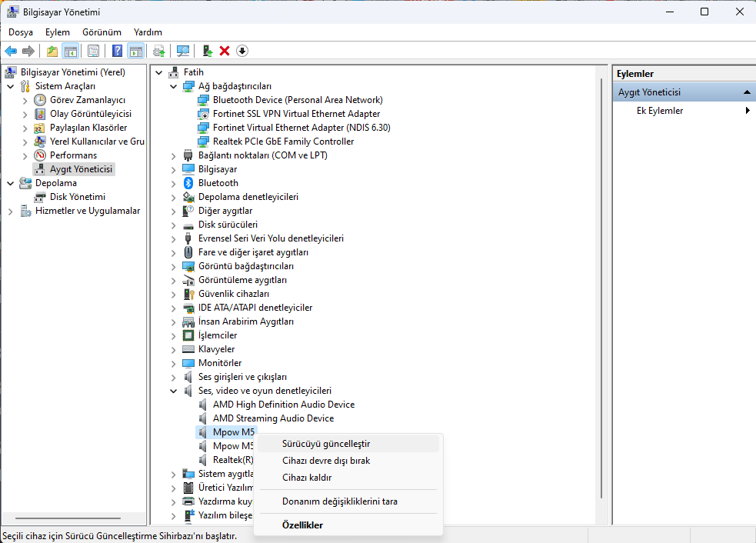Collapse the Ağ bağdaştırıcıları category
Image resolution: width=756 pixels, height=543 pixels.
174,86
